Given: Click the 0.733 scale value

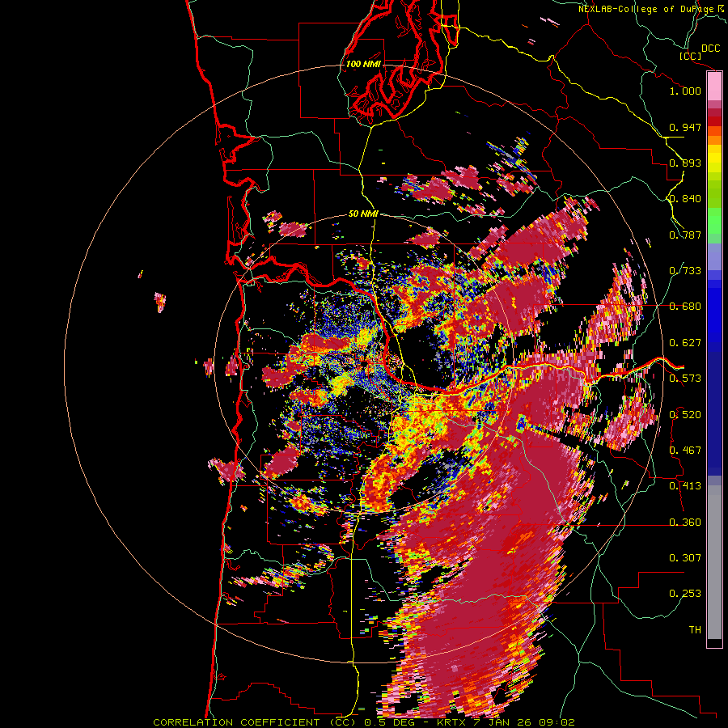Looking at the screenshot, I should tap(685, 271).
